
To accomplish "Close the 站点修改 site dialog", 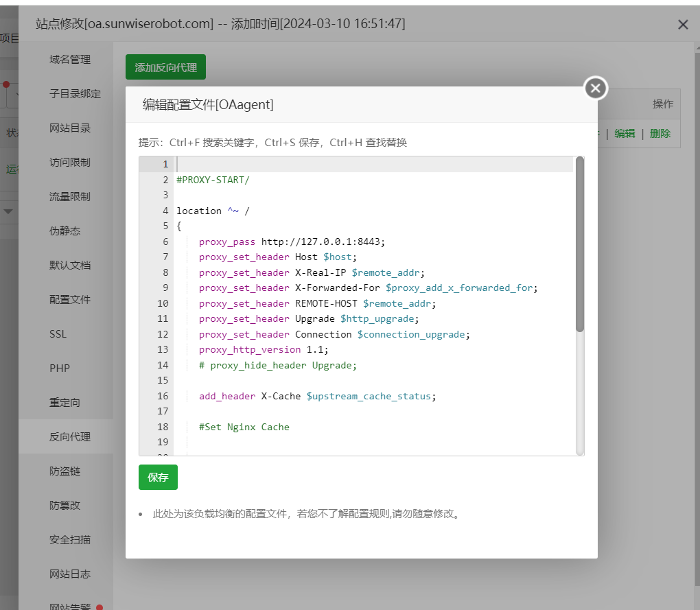I will click(683, 25).
